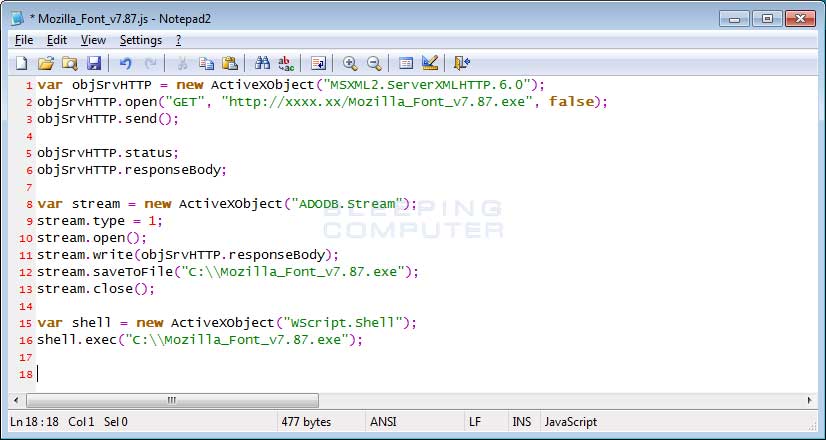Save the file with floppy disk icon

[x=94, y=63]
